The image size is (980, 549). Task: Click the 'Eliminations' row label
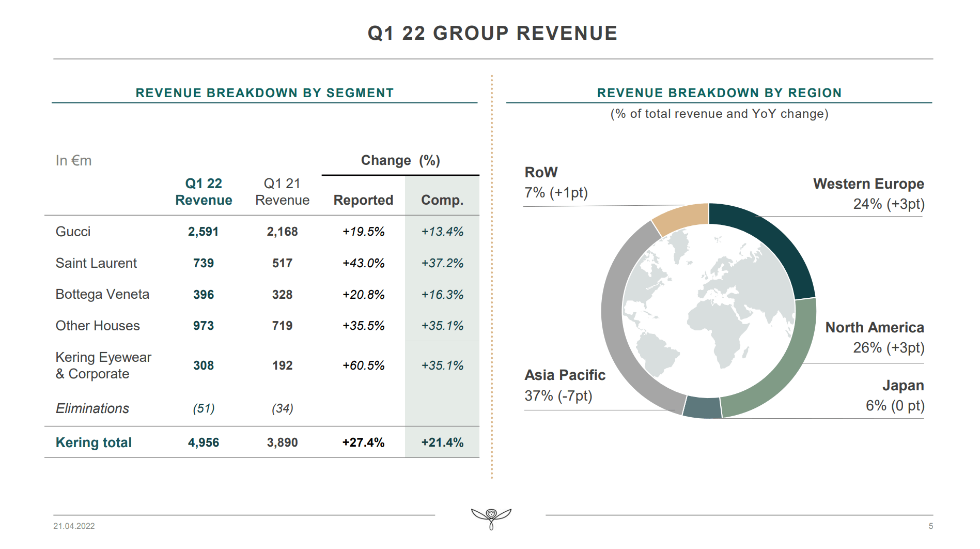[x=92, y=408]
